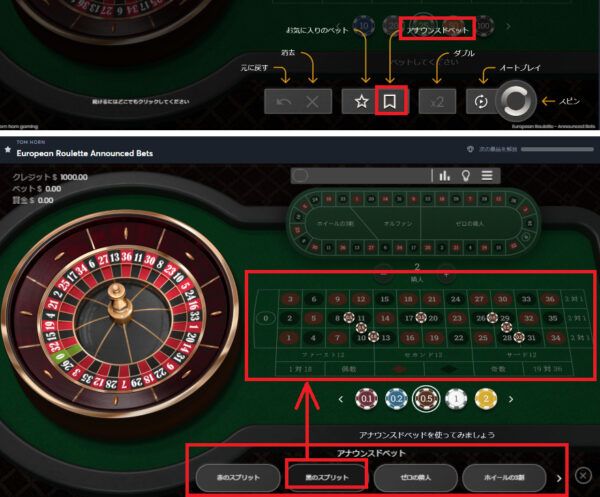This screenshot has width=600, height=497.
Task: Close the announced bets panel
Action: 583,476
